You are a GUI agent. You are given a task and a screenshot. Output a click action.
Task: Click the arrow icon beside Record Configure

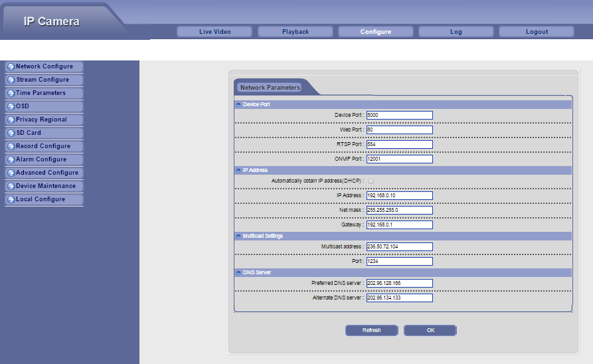click(x=11, y=146)
